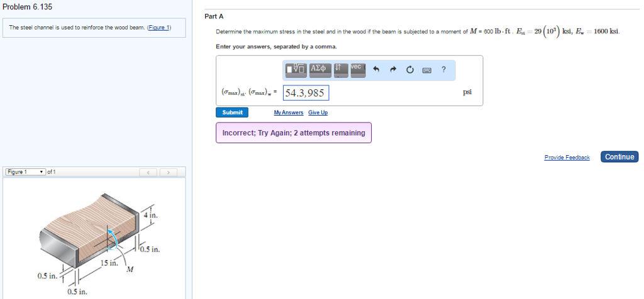The width and height of the screenshot is (644, 299).
Task: Click the Give Up link
Action: (x=318, y=112)
